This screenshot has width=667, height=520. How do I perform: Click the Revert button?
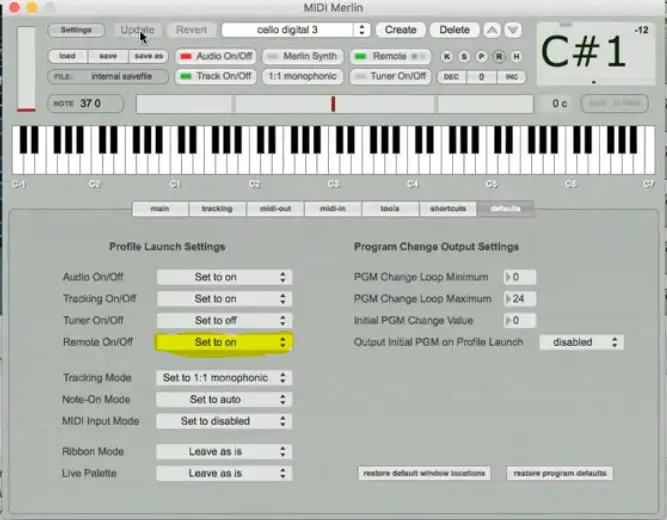click(x=191, y=30)
